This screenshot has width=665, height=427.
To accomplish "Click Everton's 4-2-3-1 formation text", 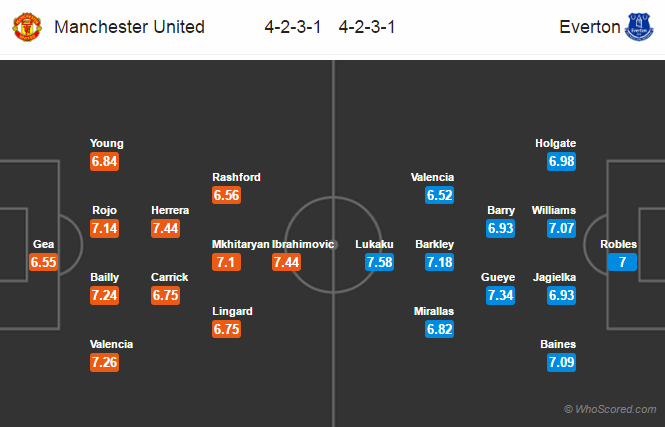I will click(367, 27).
